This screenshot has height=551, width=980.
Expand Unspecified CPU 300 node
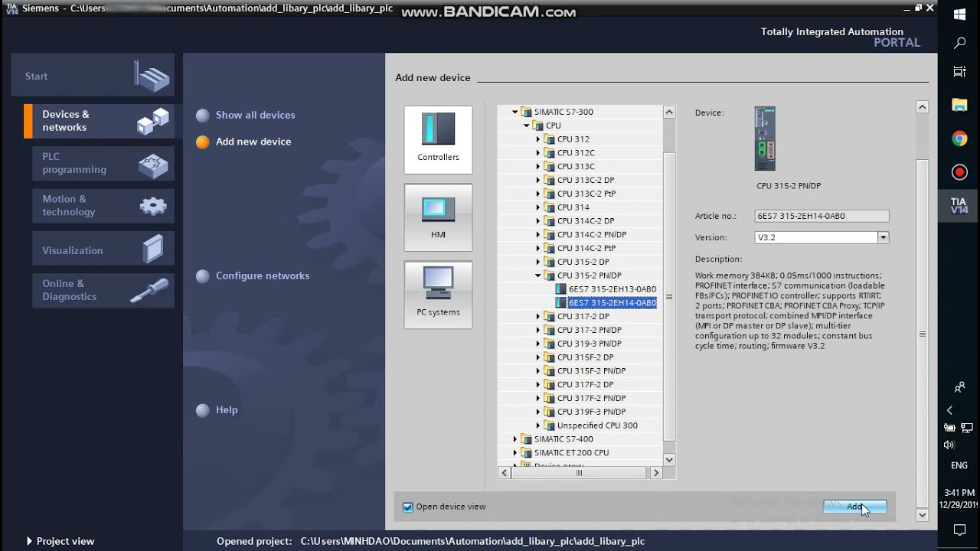tap(538, 425)
